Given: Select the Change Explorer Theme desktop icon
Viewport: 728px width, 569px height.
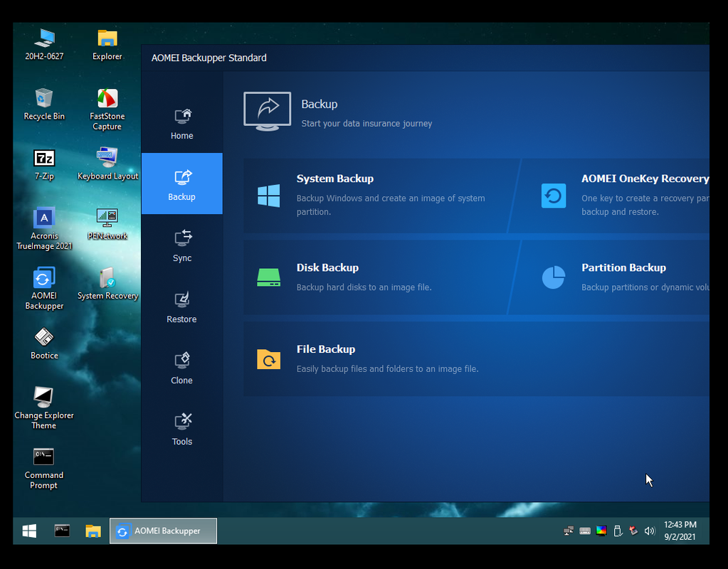Looking at the screenshot, I should click(x=43, y=408).
